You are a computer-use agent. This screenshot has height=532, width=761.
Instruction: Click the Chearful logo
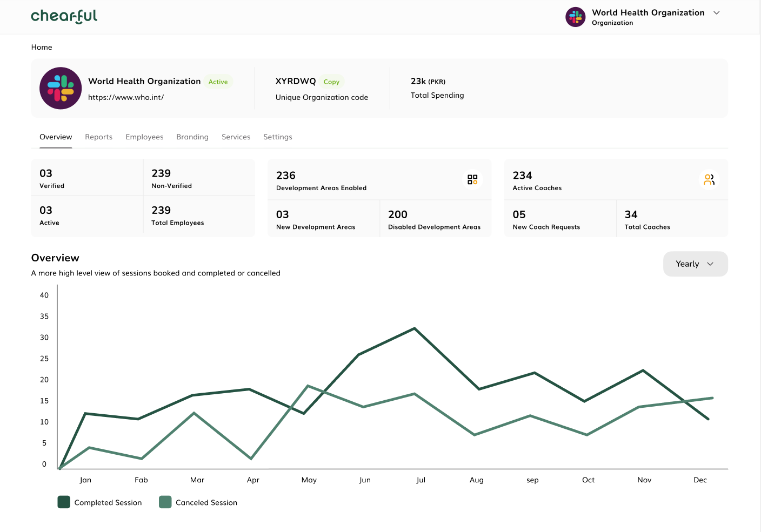pyautogui.click(x=64, y=17)
